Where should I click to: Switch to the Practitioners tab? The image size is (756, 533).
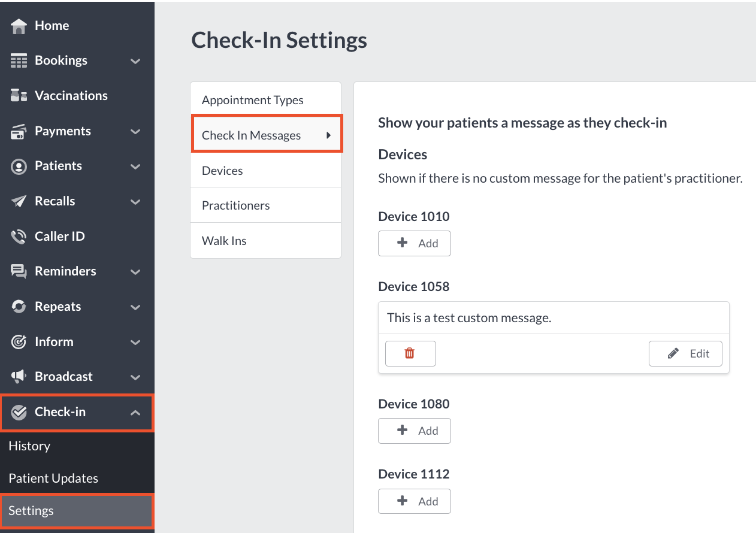235,205
